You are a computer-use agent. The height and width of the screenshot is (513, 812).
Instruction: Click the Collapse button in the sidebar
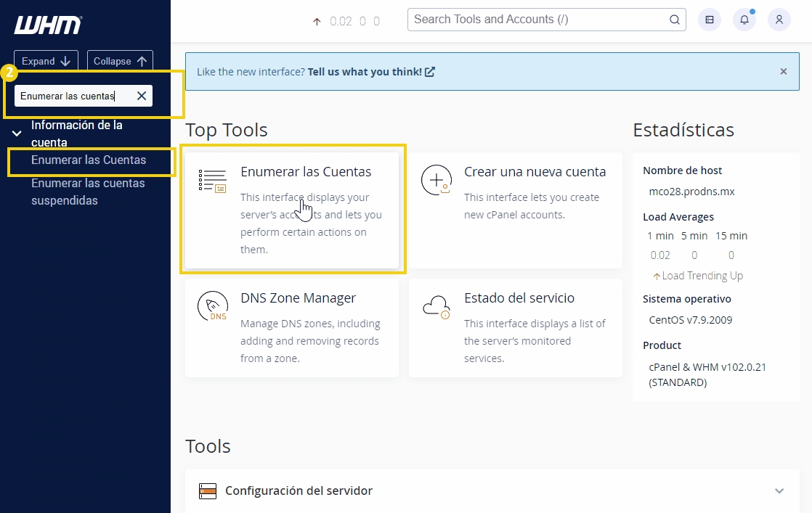click(x=119, y=61)
